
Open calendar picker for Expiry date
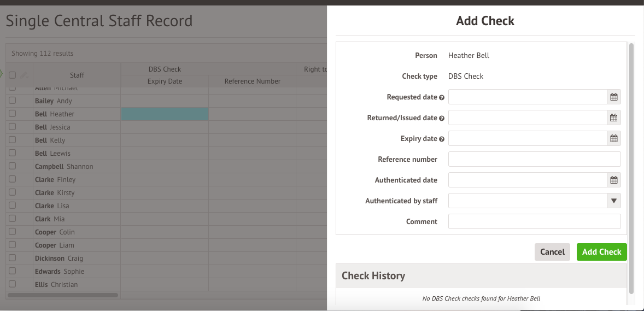pos(613,138)
